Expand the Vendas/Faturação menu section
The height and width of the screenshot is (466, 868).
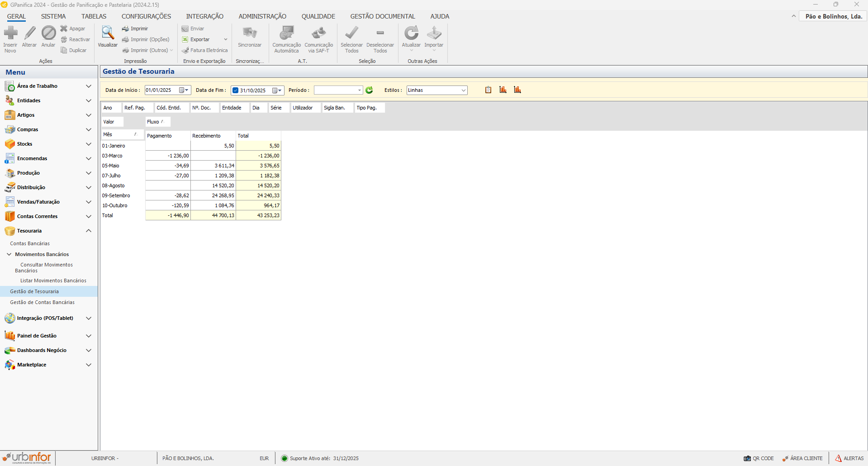[x=89, y=202]
